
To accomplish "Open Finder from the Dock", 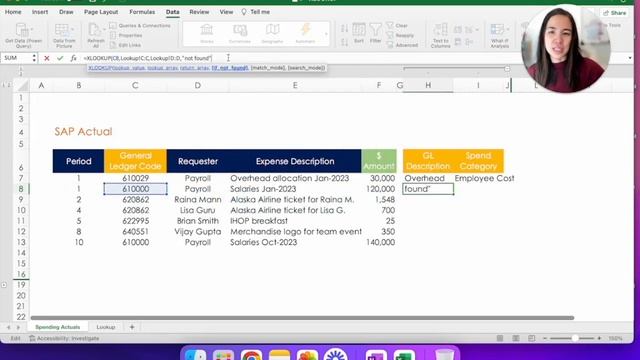I will pyautogui.click(x=195, y=356).
